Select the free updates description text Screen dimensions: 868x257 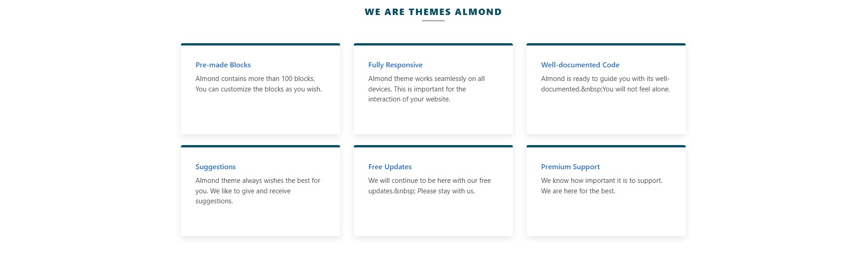click(x=429, y=186)
